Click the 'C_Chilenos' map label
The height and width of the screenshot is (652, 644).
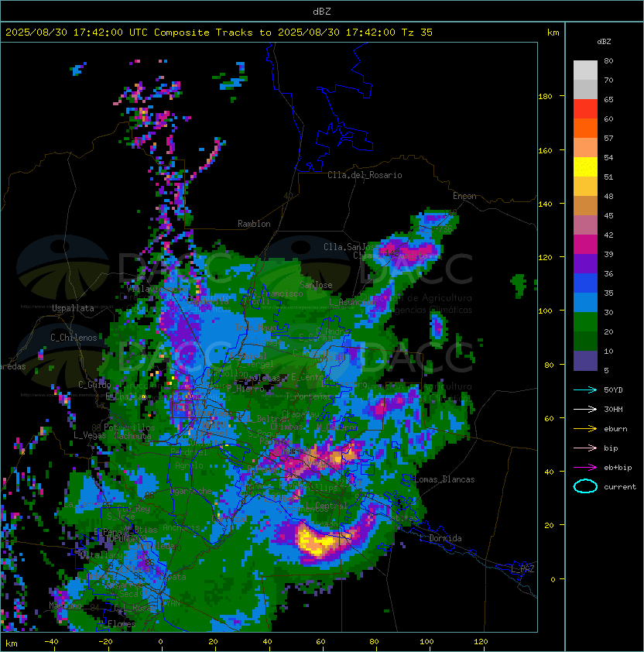tap(74, 338)
